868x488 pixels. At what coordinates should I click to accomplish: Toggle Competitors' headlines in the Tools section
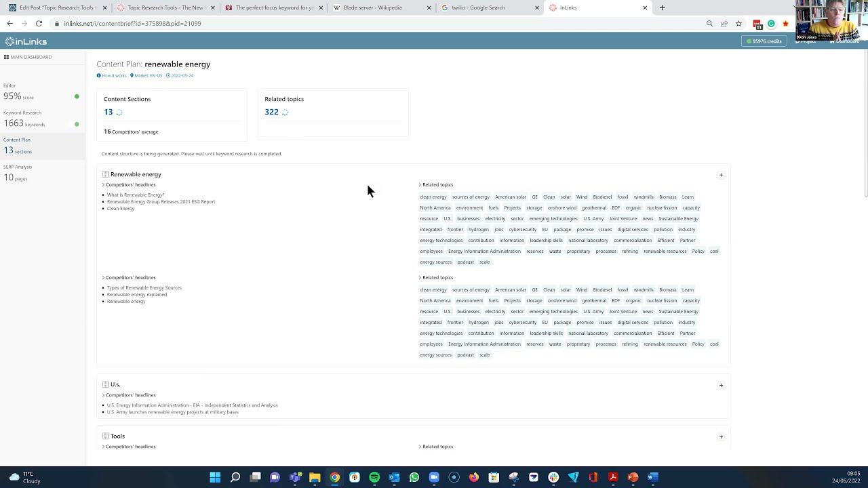129,446
